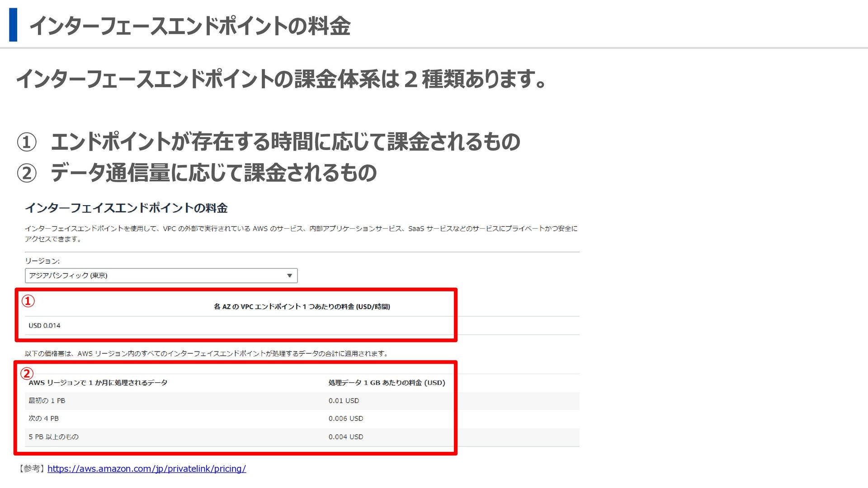868x488 pixels.
Task: Click the 0.006 USD price value
Action: pos(345,418)
